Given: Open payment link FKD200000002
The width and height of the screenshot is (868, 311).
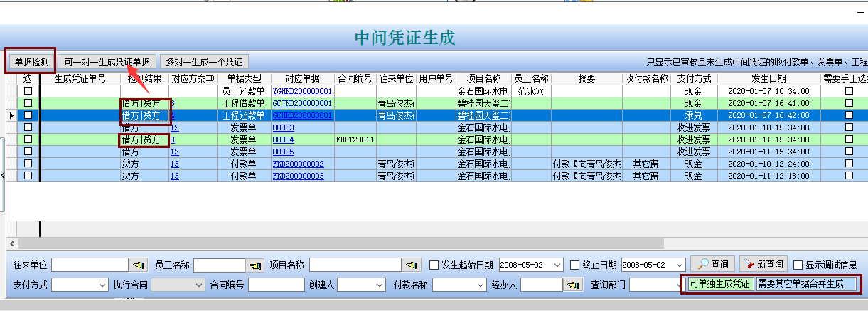Looking at the screenshot, I should (299, 164).
